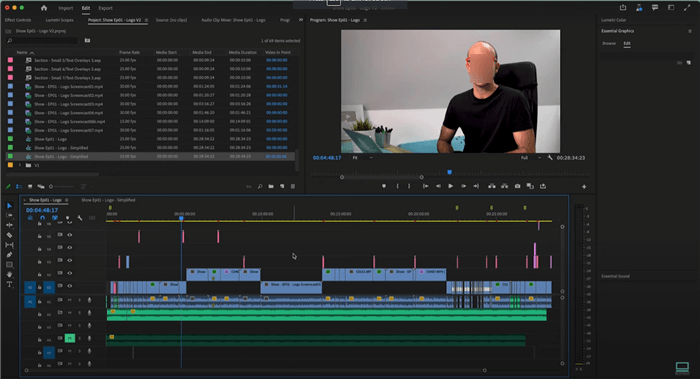Viewport: 700px width, 379px height.
Task: Switch to the Export tab
Action: (x=105, y=8)
